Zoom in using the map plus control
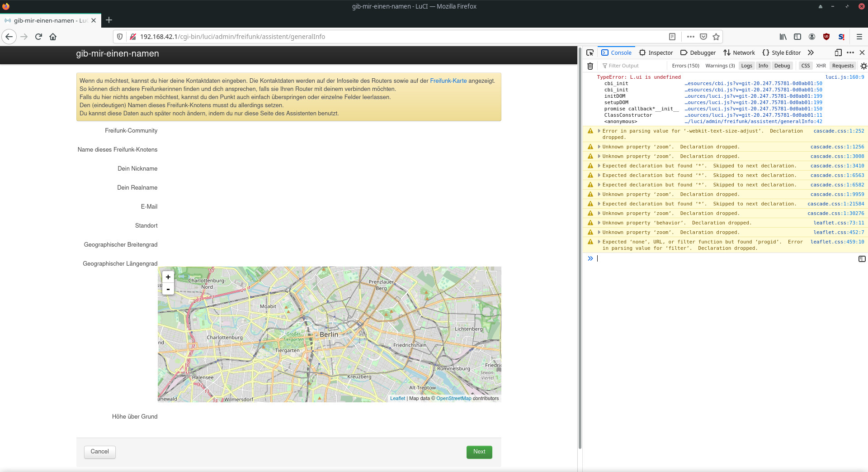 point(168,277)
